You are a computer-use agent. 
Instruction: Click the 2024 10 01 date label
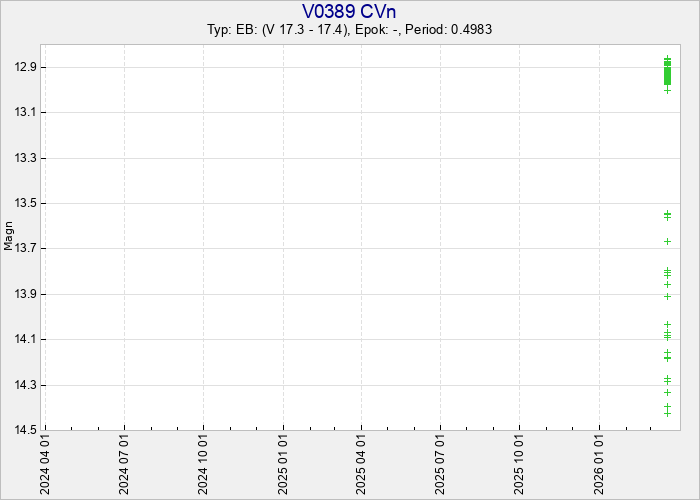[x=204, y=464]
